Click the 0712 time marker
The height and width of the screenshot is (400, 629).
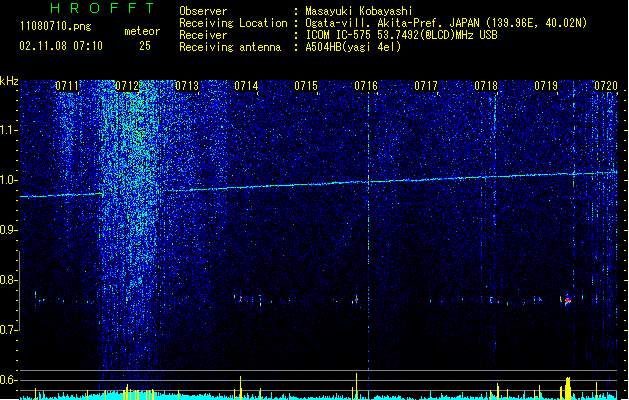(x=127, y=86)
